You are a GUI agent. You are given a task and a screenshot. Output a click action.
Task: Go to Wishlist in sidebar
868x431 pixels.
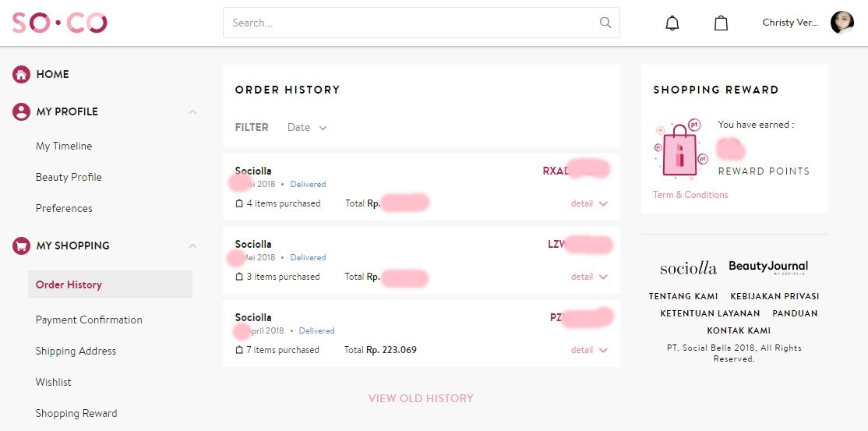[54, 382]
